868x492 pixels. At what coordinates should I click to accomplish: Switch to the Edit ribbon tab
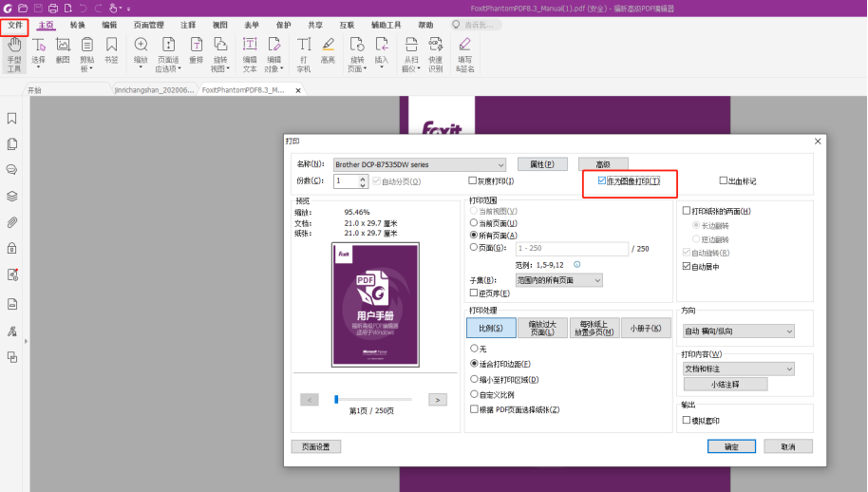point(109,26)
